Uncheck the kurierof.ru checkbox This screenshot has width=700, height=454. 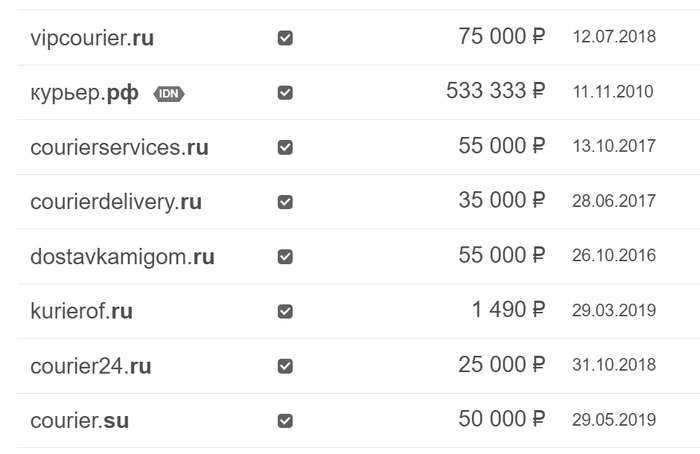[x=285, y=311]
